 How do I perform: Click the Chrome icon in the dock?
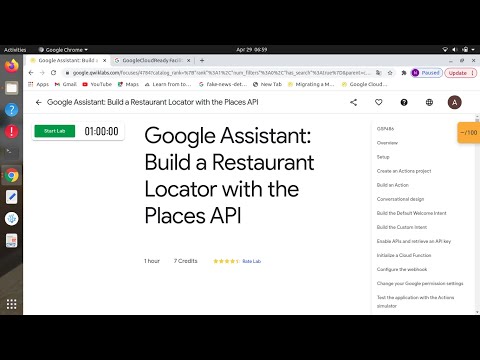coord(12,175)
